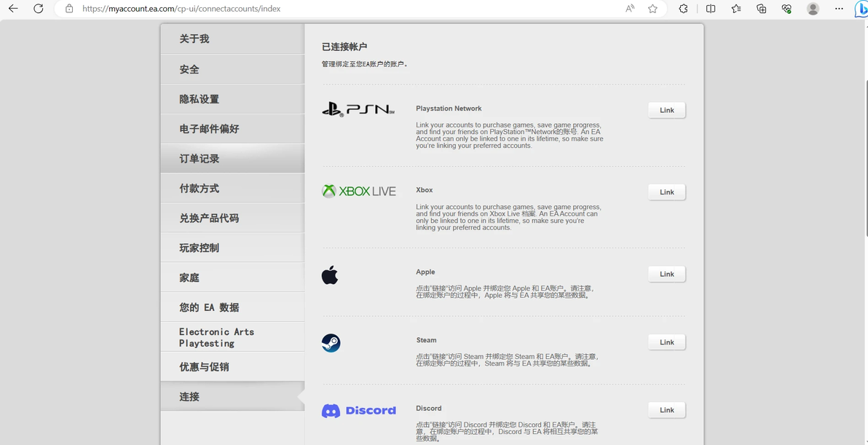Open the read aloud icon in the address bar
The width and height of the screenshot is (868, 445).
pyautogui.click(x=630, y=8)
